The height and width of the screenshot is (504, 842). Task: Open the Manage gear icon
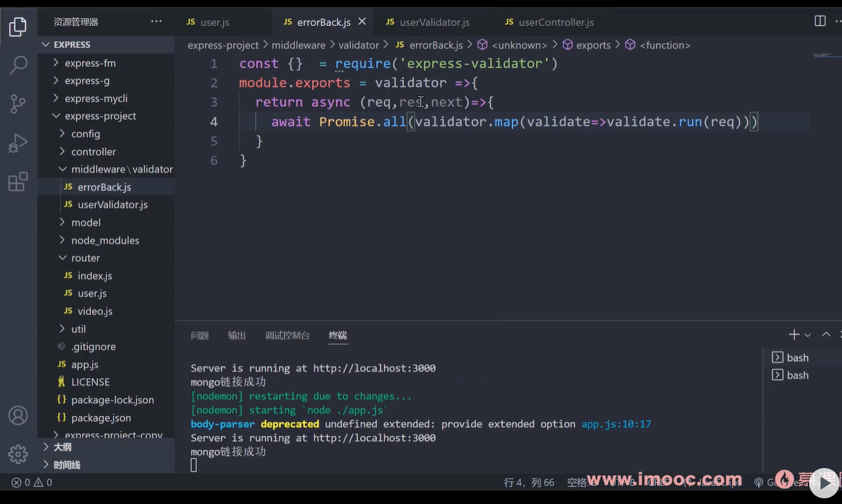click(18, 454)
